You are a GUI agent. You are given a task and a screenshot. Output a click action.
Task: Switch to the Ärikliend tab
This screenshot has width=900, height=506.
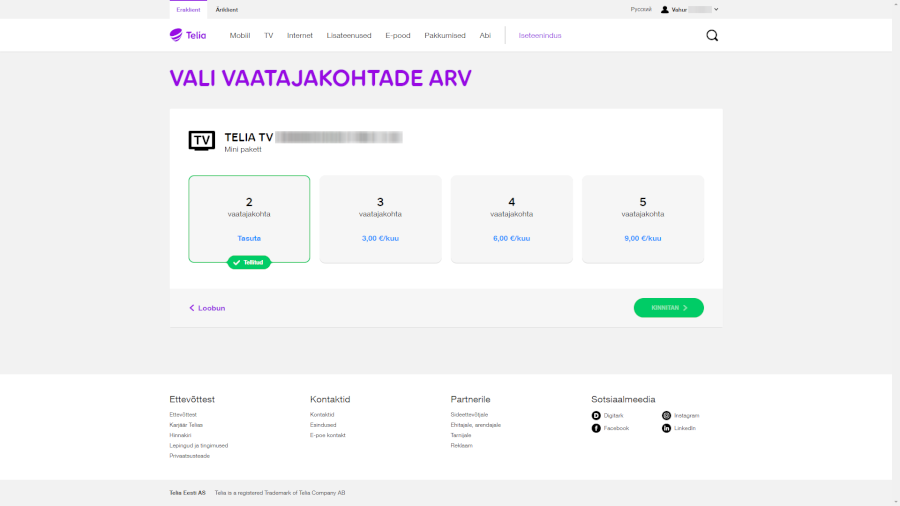coord(227,10)
